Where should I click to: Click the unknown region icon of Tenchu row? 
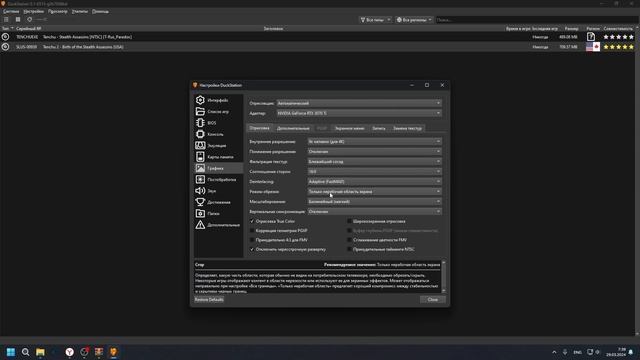click(591, 37)
